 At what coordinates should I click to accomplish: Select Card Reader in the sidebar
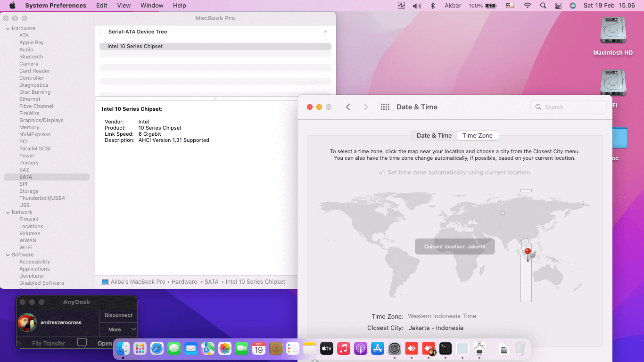pos(34,71)
